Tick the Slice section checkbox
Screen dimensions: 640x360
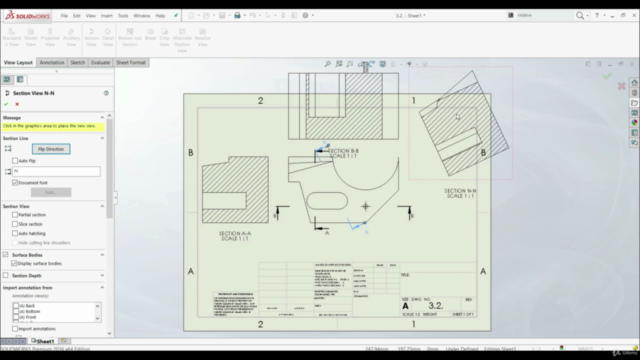click(x=15, y=224)
